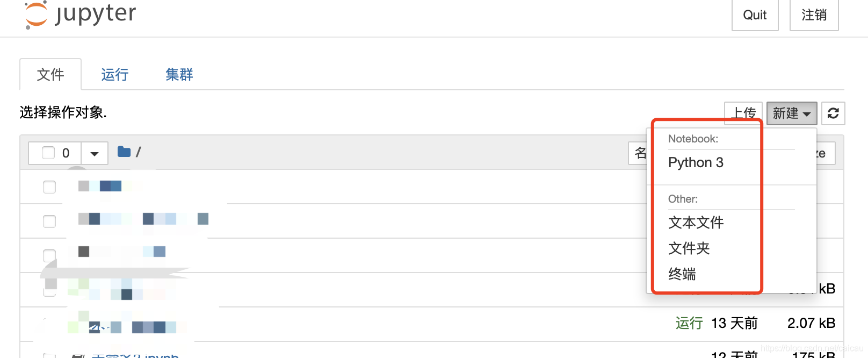Image resolution: width=868 pixels, height=358 pixels.
Task: Click the Quit button
Action: tap(755, 15)
